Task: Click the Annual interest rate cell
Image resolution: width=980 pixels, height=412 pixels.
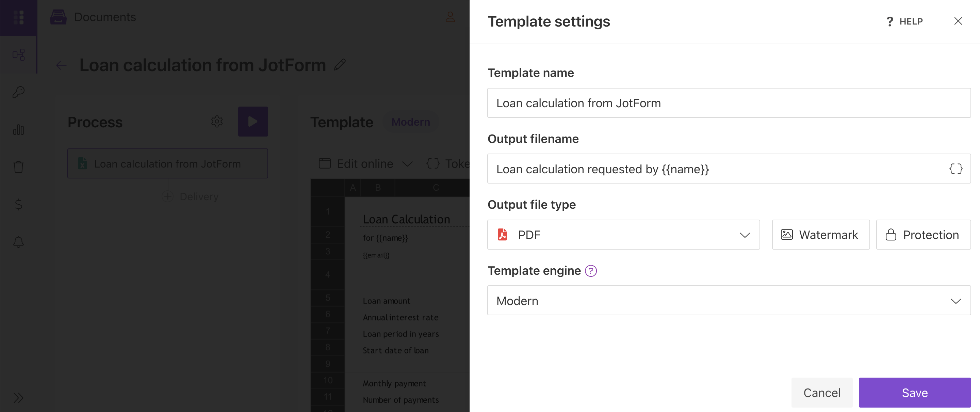Action: pos(400,318)
